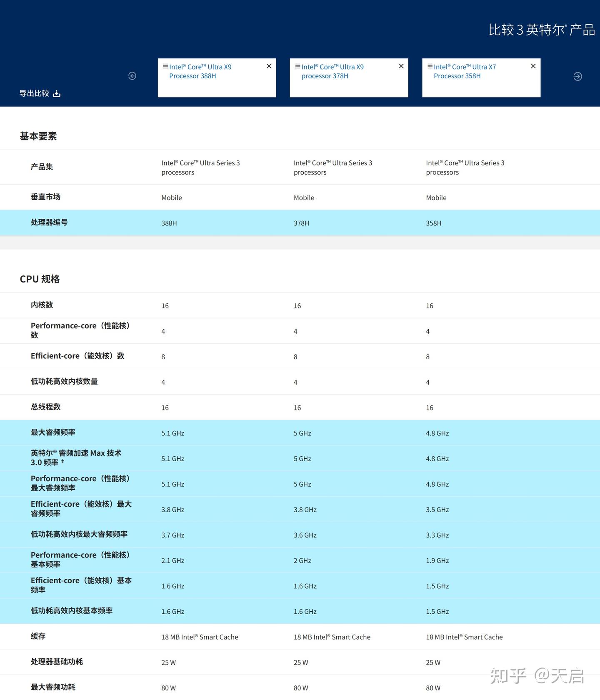Image resolution: width=600 pixels, height=700 pixels.
Task: Open Intel Core Ultra X9 Processor 388H link
Action: coord(200,71)
